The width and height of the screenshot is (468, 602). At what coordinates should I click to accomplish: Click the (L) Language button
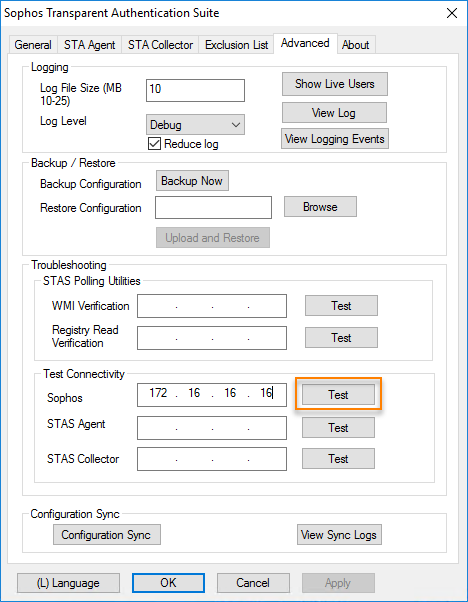(x=68, y=583)
